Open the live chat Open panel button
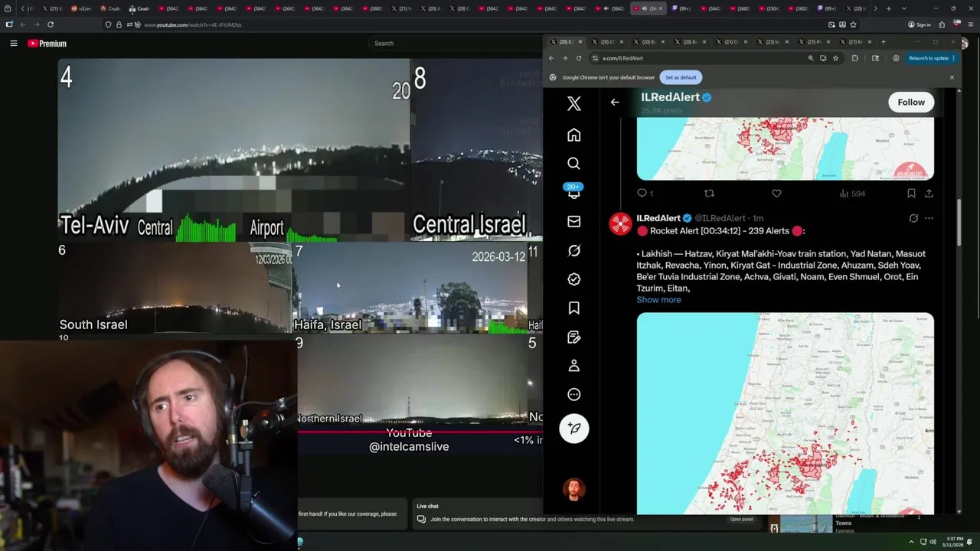980x551 pixels. pyautogui.click(x=741, y=519)
